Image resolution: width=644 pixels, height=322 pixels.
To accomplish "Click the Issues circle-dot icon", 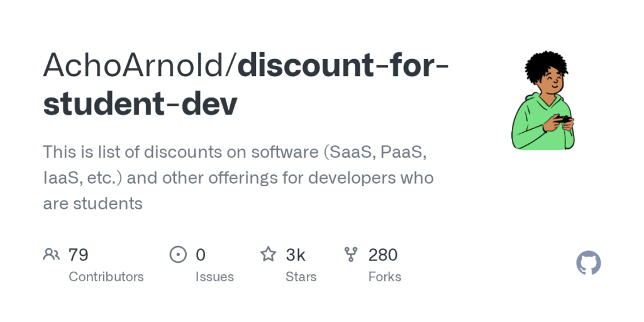I will tap(179, 254).
